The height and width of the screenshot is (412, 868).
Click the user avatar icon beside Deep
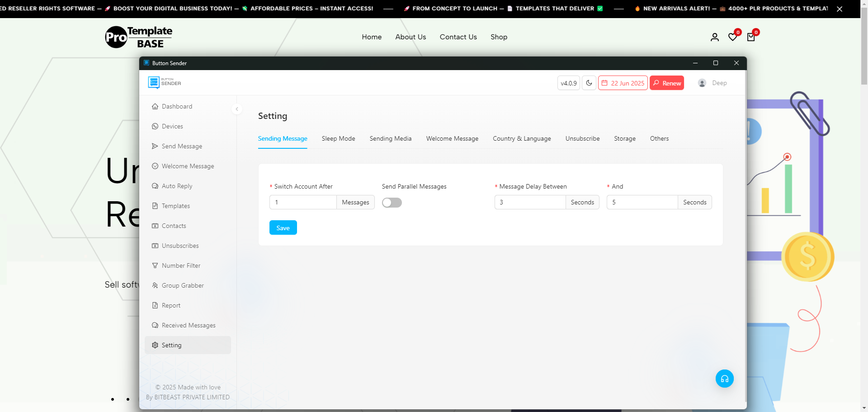[x=702, y=83]
